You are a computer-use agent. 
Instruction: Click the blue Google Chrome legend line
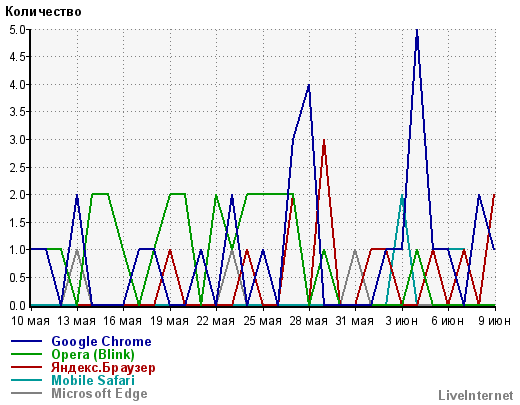(27, 341)
